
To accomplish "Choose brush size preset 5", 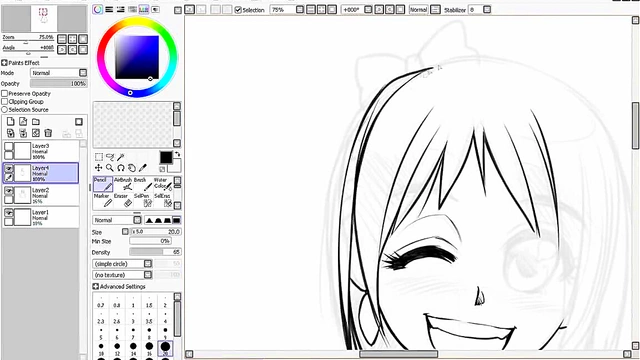I will point(101,333).
